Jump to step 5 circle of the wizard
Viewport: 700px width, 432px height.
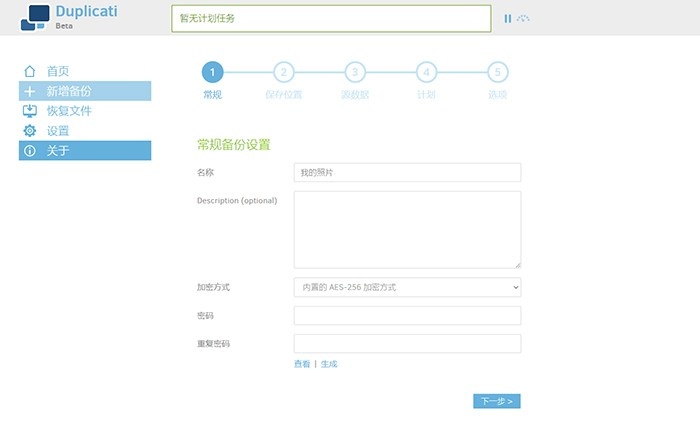498,72
